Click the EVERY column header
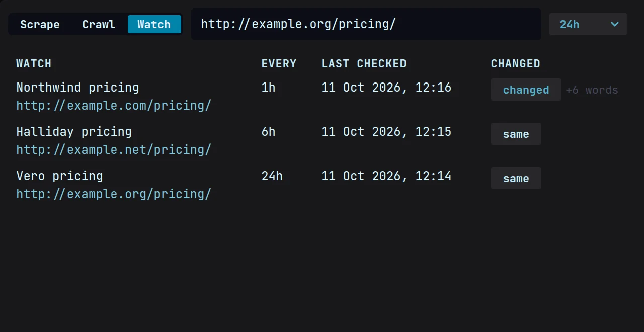The height and width of the screenshot is (332, 644). [x=279, y=64]
